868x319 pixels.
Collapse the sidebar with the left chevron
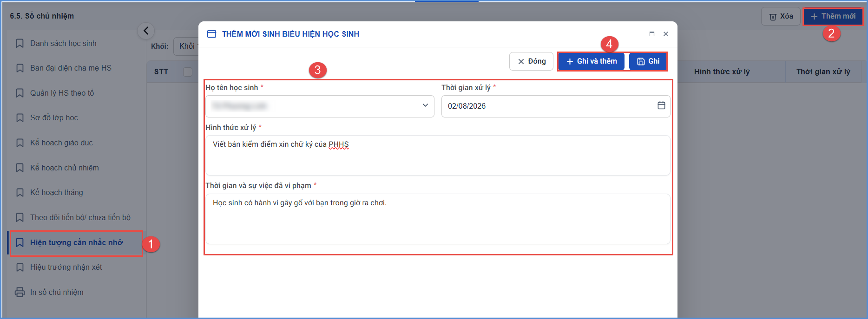[146, 31]
